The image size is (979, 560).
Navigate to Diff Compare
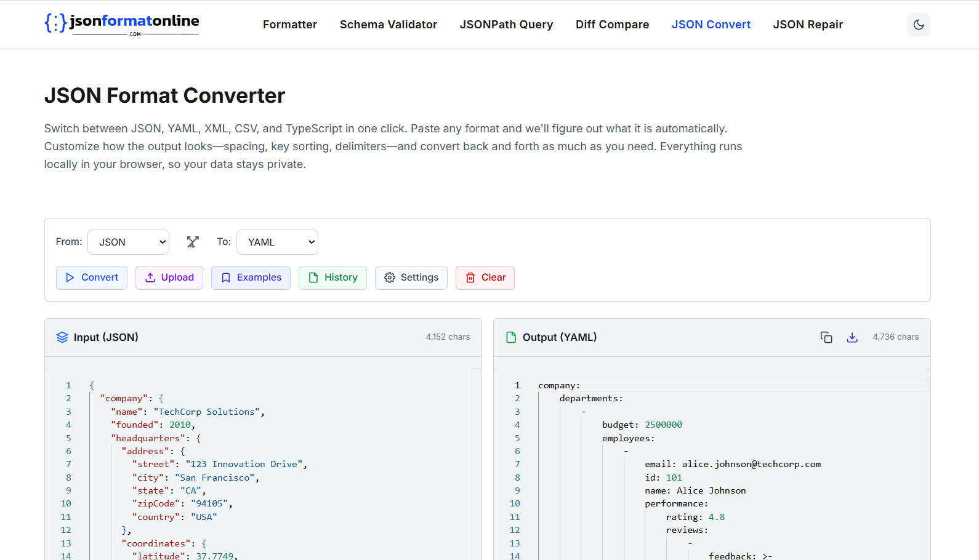(x=612, y=25)
